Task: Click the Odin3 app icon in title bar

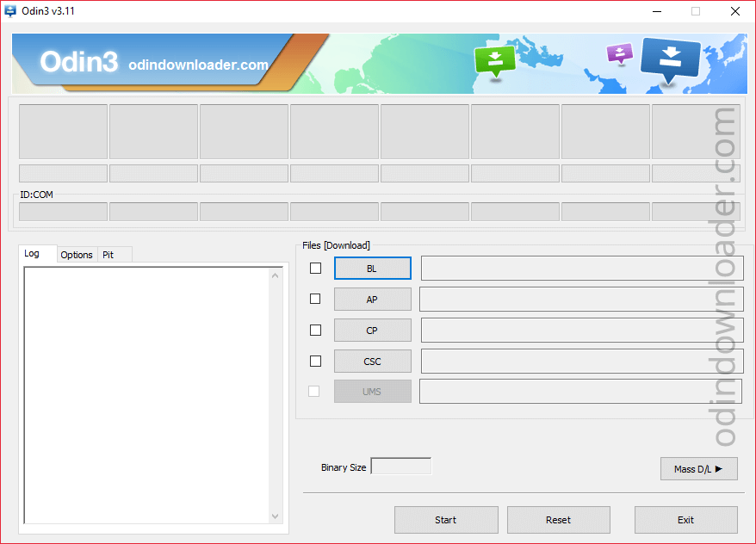Action: pos(10,10)
